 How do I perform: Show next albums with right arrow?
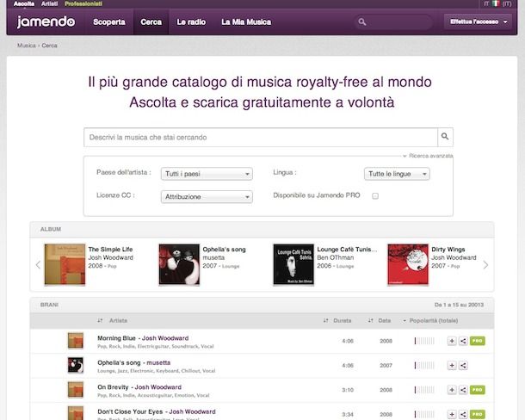485,265
